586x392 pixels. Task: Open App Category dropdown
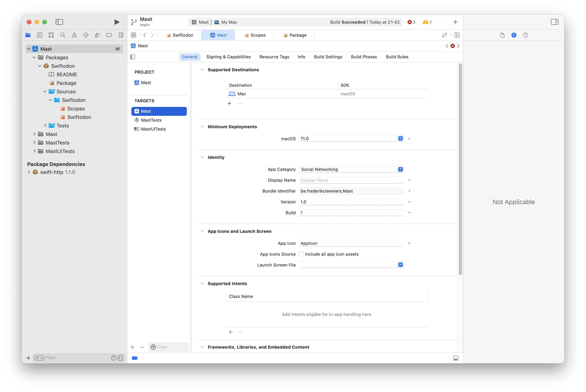pyautogui.click(x=351, y=169)
